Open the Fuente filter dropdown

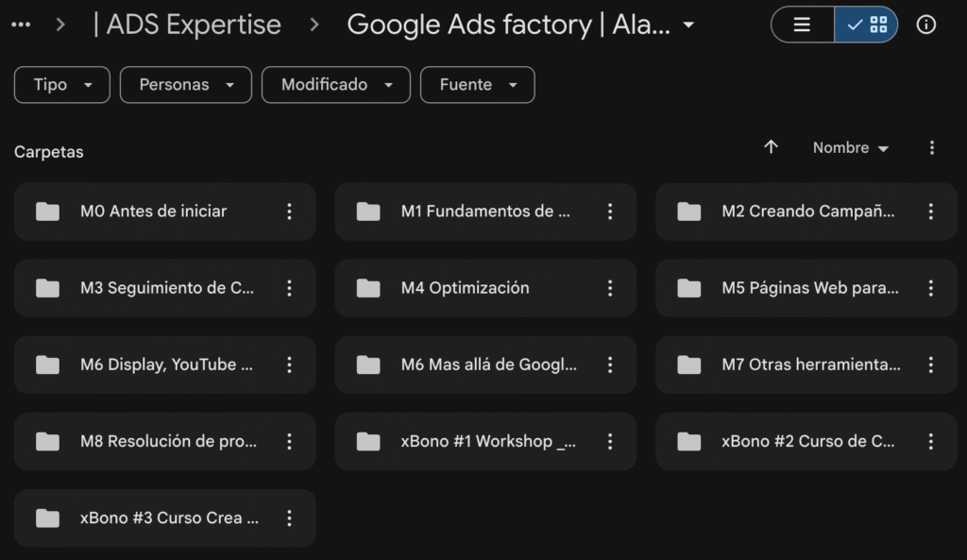tap(478, 85)
